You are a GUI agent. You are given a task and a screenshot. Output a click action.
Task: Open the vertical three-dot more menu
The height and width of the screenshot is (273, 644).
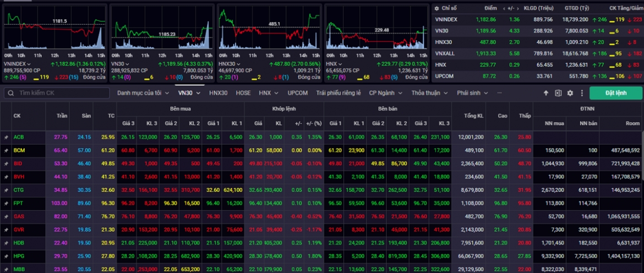pos(582,93)
